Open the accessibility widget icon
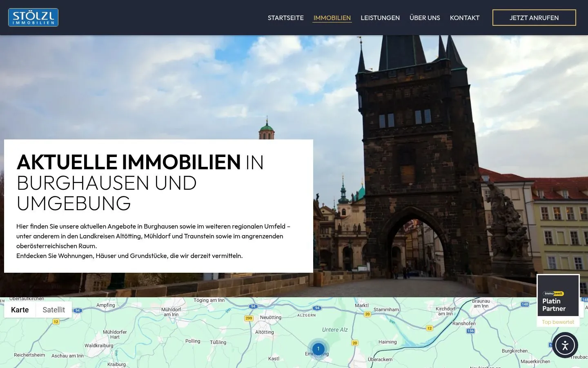Image resolution: width=588 pixels, height=368 pixels. tap(565, 345)
